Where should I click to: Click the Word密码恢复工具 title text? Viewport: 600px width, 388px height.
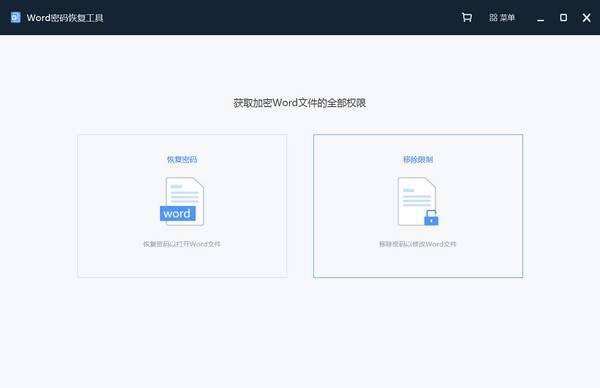65,18
